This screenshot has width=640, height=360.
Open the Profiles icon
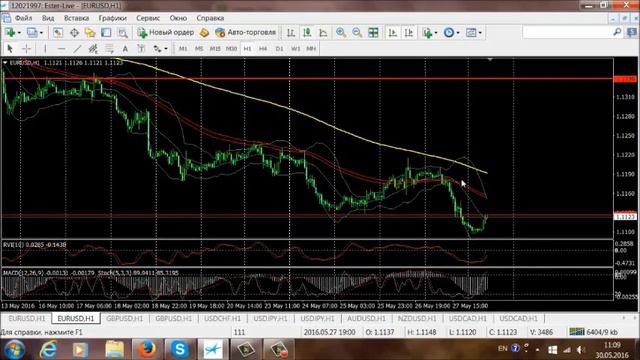[x=32, y=33]
